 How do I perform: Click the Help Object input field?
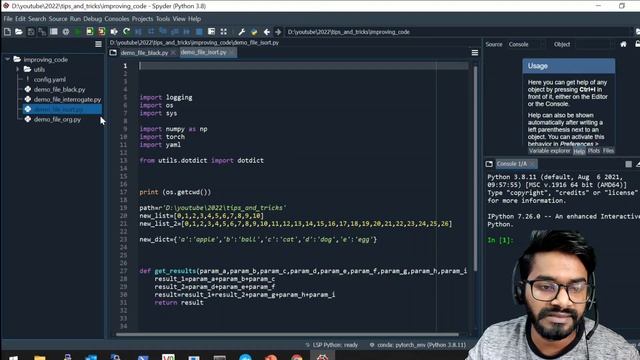click(593, 44)
